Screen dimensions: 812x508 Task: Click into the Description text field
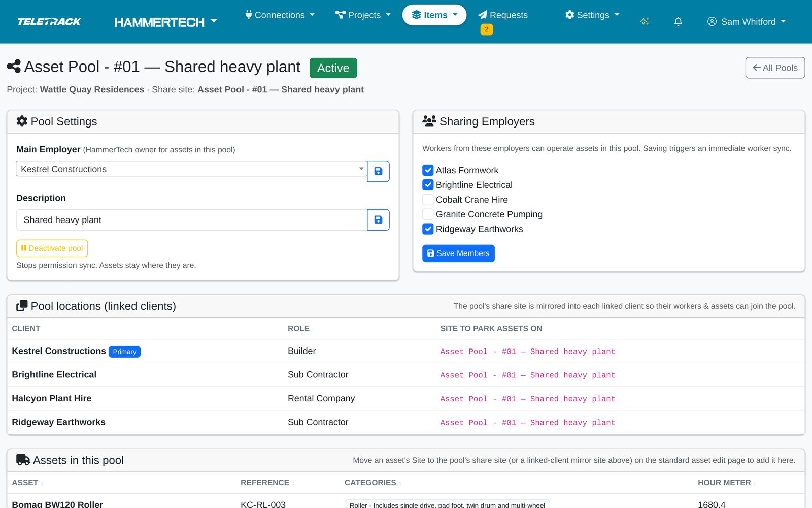click(x=192, y=220)
